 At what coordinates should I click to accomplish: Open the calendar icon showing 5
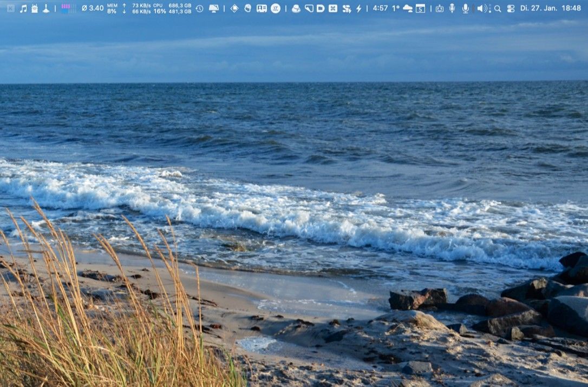(420, 8)
